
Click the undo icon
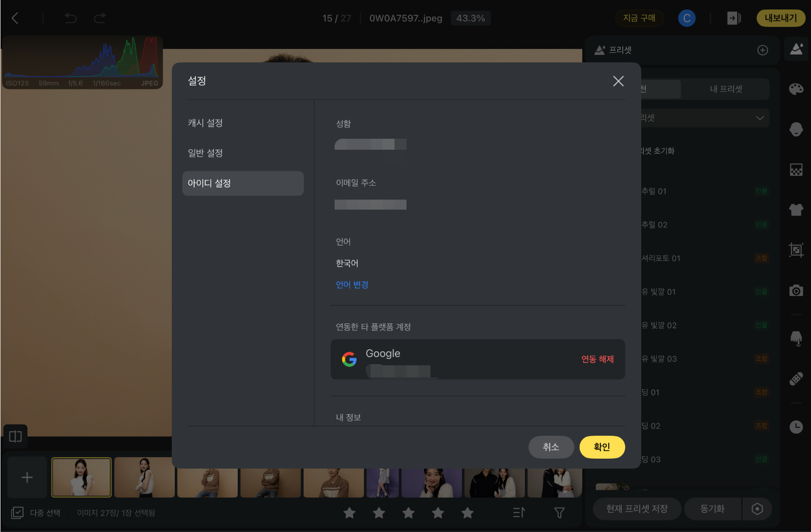click(70, 18)
